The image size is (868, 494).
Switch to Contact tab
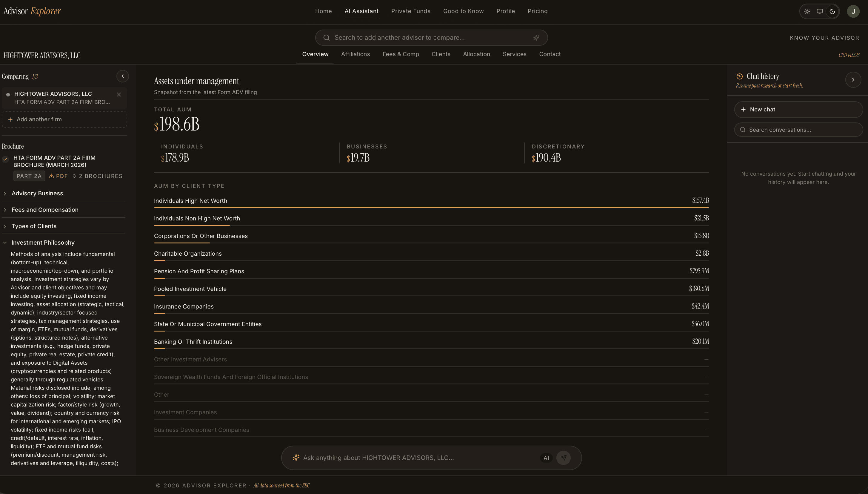(550, 54)
